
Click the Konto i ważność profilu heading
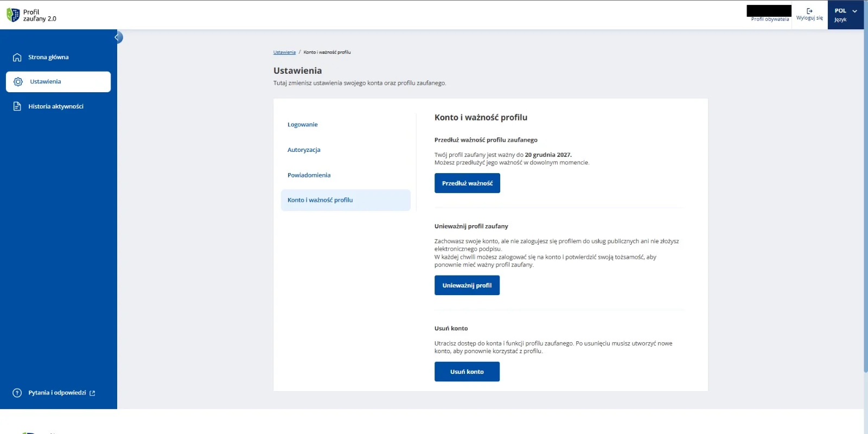[481, 118]
